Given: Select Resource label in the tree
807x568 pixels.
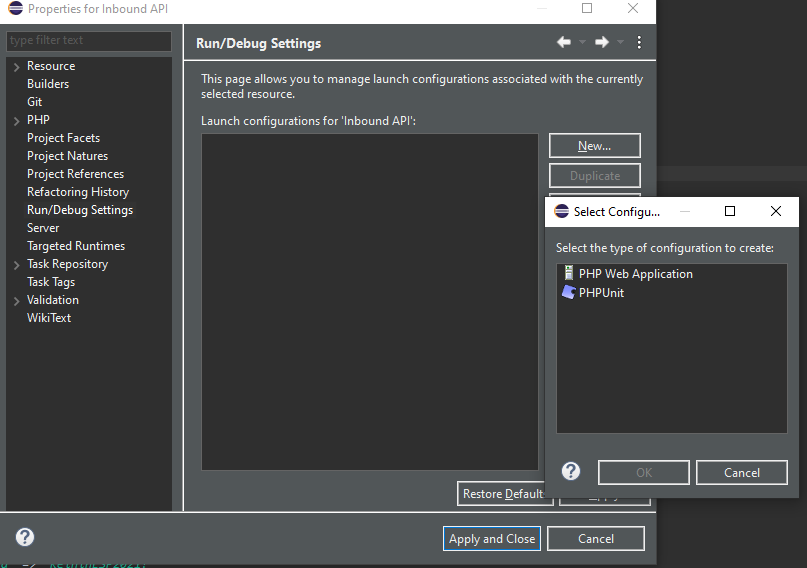Looking at the screenshot, I should pos(51,66).
